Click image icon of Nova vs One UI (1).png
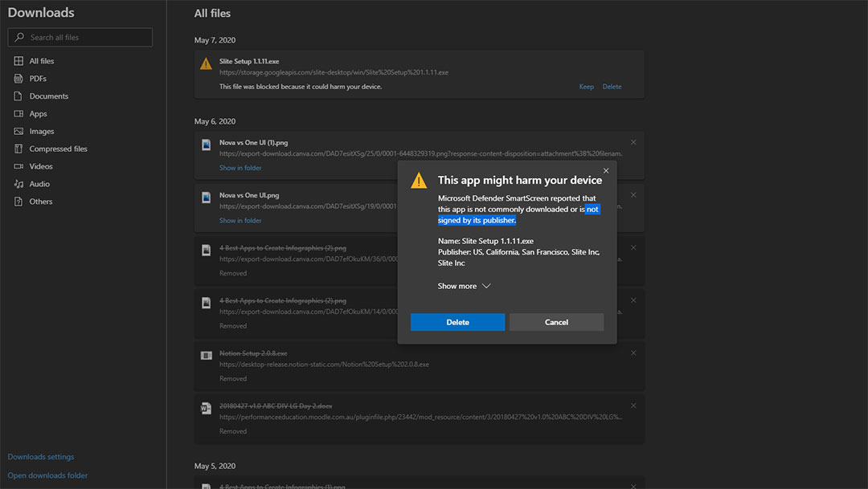 (x=206, y=145)
